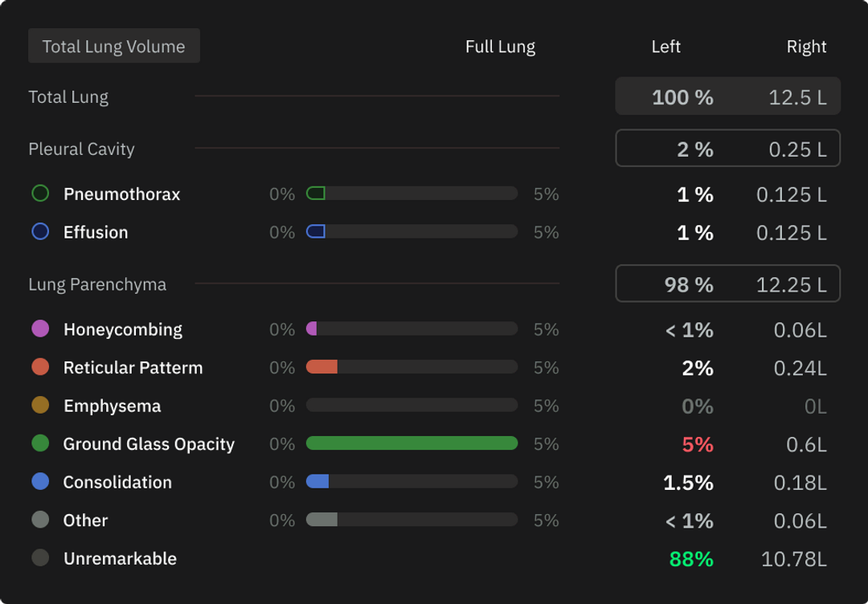868x604 pixels.
Task: Click the yellow Emphysema circle icon
Action: (42, 406)
